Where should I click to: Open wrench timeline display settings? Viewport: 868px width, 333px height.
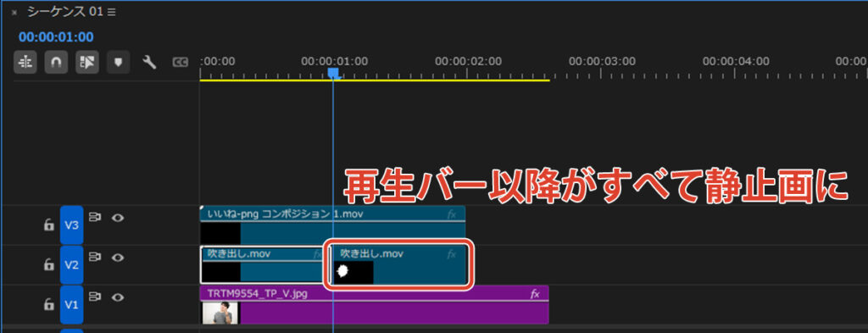coord(149,63)
